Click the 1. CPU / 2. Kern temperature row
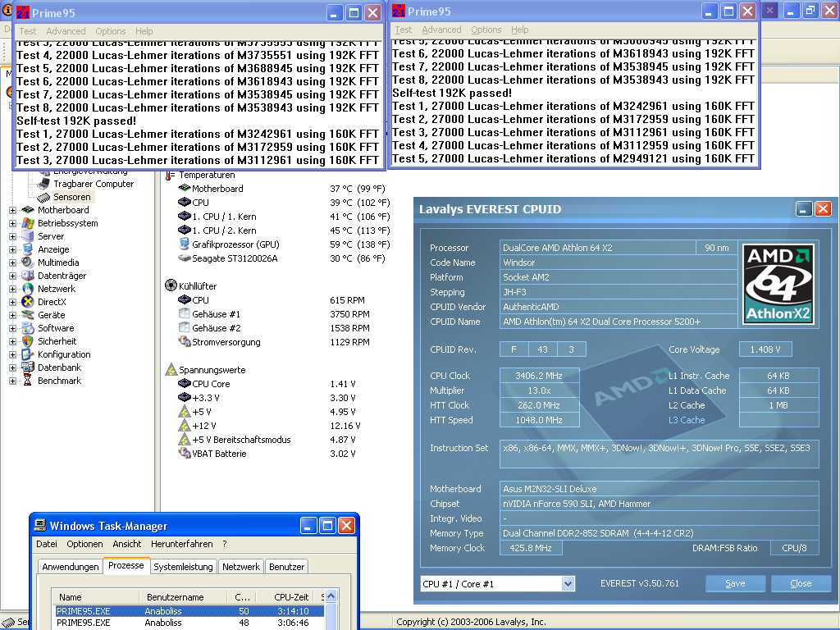Image resolution: width=840 pixels, height=630 pixels. [x=284, y=231]
